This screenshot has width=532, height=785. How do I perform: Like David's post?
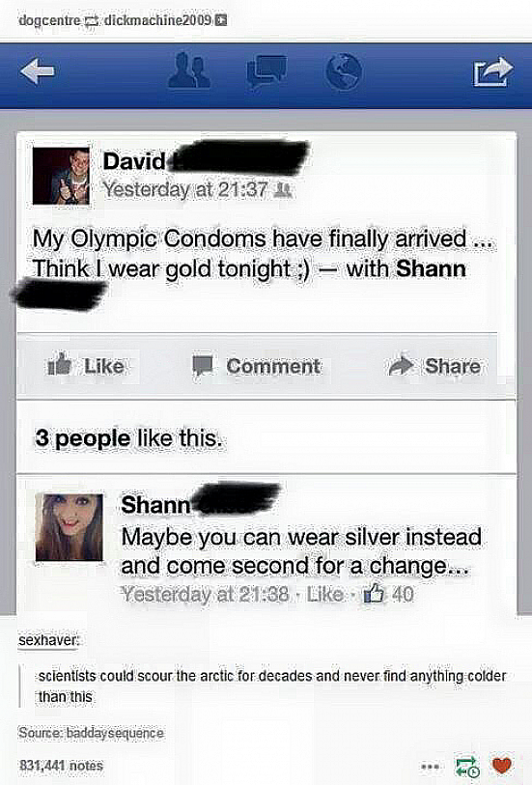[86, 366]
